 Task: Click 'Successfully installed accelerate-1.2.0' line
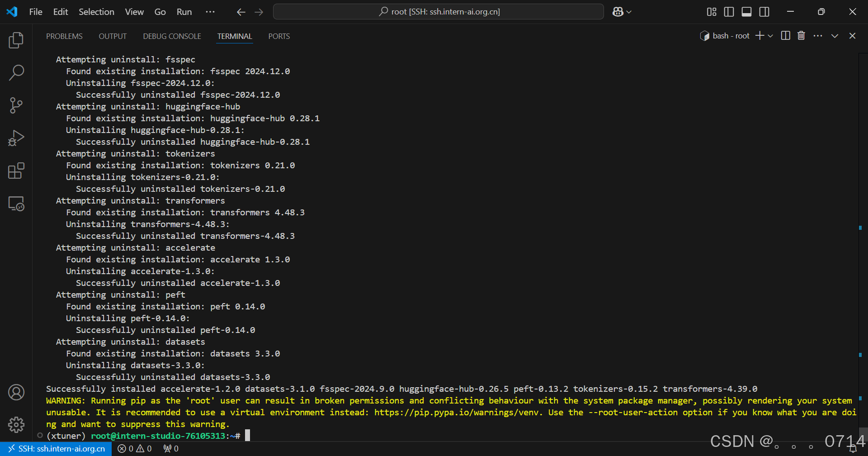pos(401,389)
